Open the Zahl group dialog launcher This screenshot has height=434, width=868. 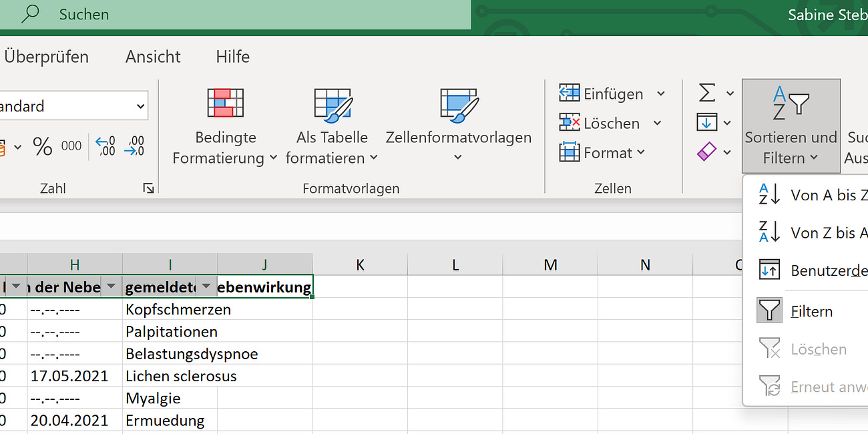click(x=148, y=189)
